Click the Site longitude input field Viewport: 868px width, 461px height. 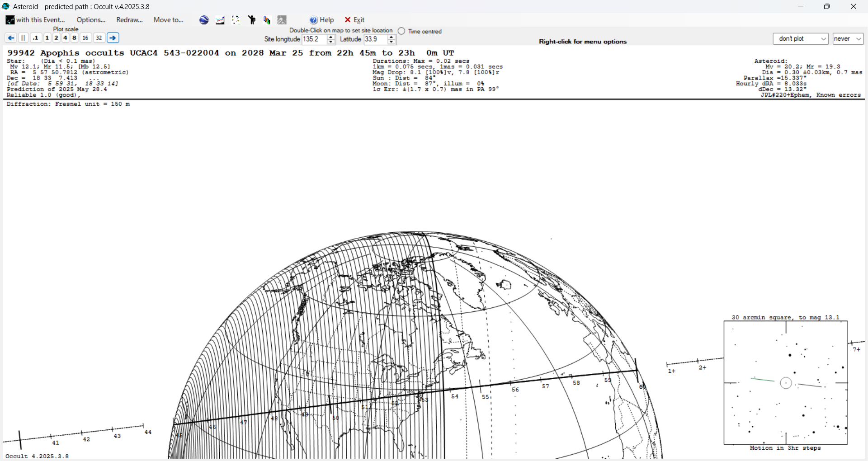314,39
